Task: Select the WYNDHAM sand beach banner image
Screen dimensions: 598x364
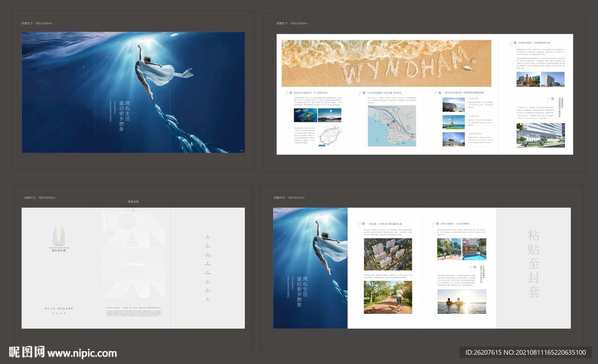Action: [x=387, y=63]
